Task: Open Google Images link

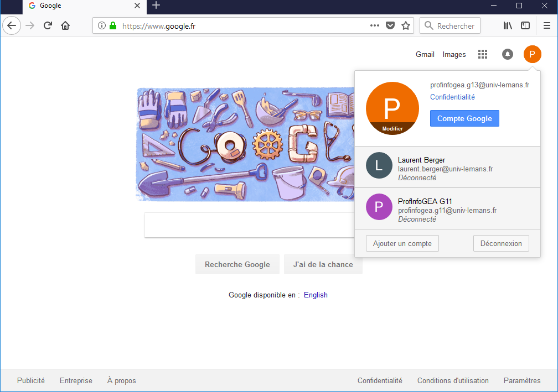Action: coord(454,54)
